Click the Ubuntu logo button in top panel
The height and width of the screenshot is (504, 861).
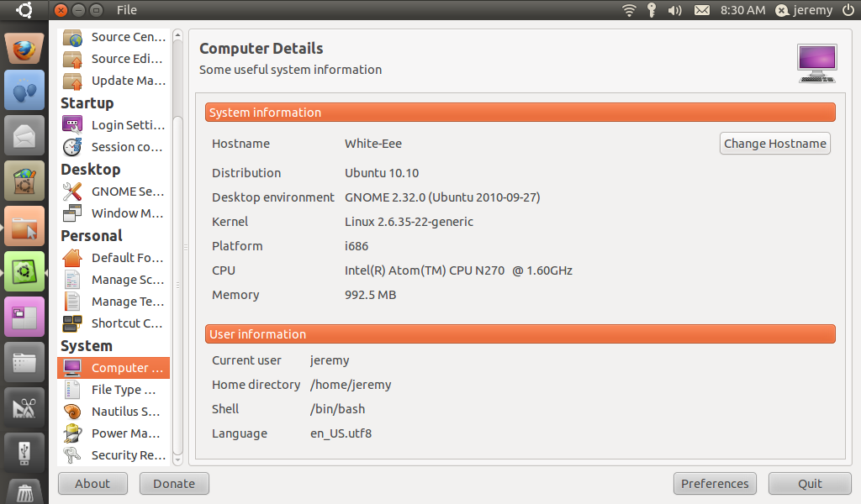pyautogui.click(x=24, y=10)
